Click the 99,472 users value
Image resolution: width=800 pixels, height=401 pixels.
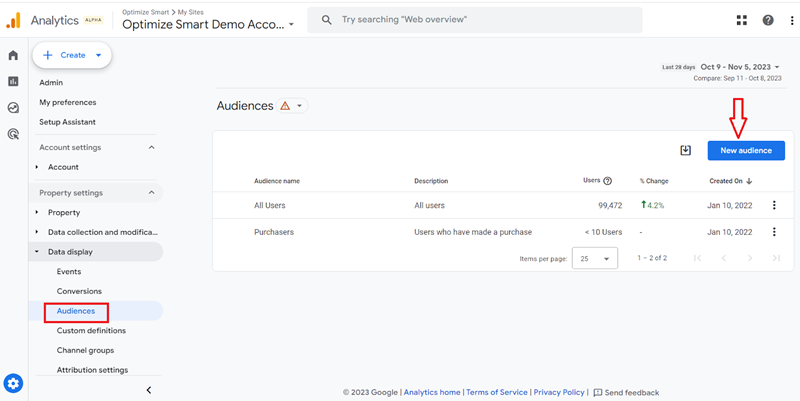pyautogui.click(x=610, y=206)
